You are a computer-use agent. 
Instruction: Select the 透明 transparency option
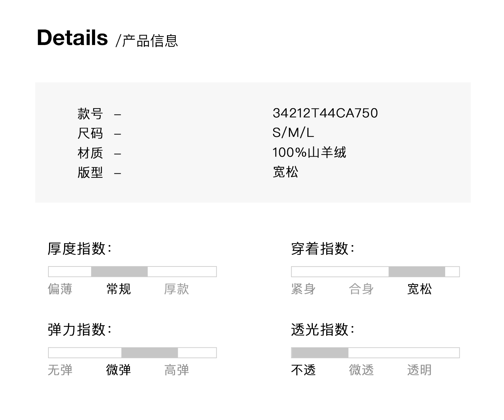pos(419,370)
